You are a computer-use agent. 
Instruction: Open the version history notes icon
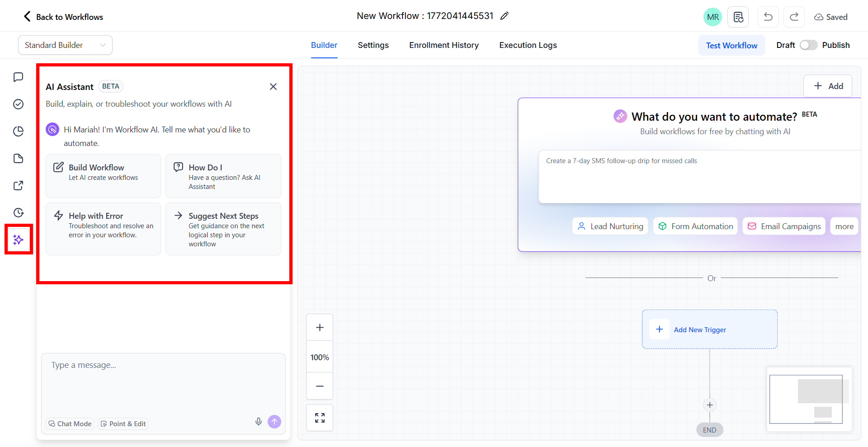[738, 17]
